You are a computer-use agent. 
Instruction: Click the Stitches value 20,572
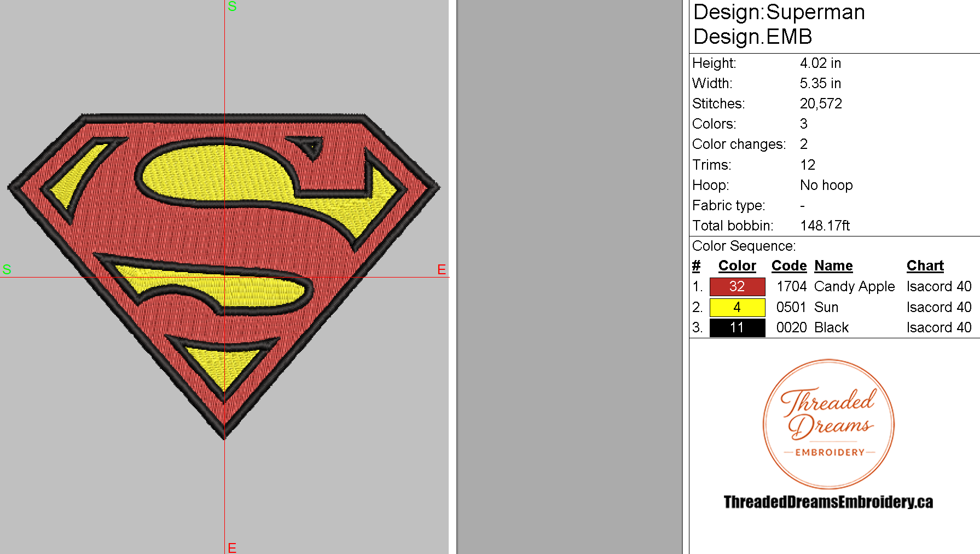(x=821, y=103)
